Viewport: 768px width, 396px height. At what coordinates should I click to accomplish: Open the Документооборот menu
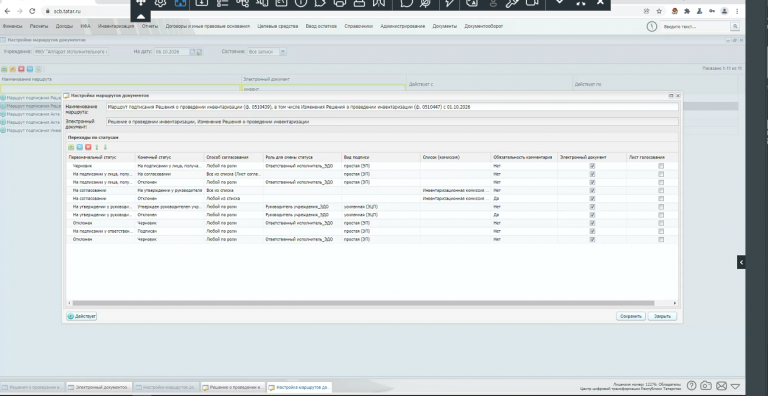coord(483,26)
